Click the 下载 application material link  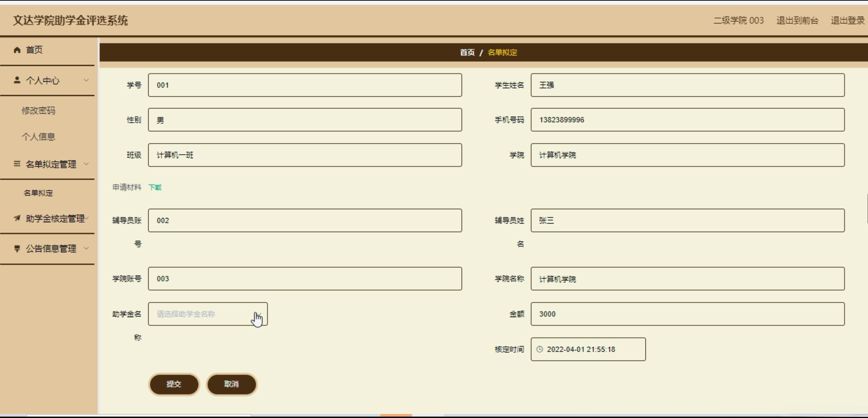click(155, 187)
